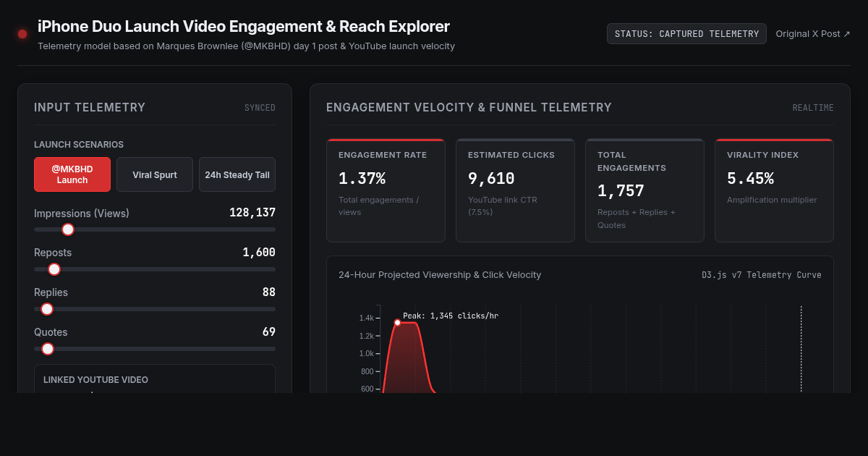Click the 1.37% engagement rate value
This screenshot has width=868, height=456.
tap(362, 179)
